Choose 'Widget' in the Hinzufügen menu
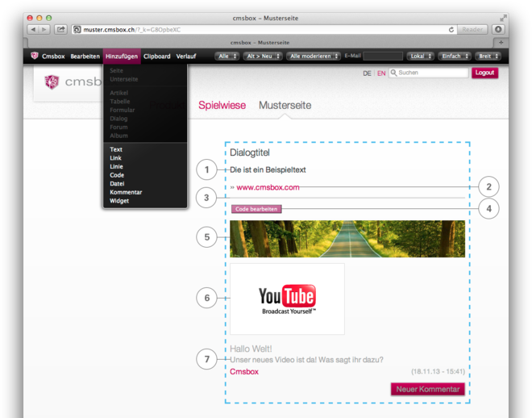 coord(119,201)
